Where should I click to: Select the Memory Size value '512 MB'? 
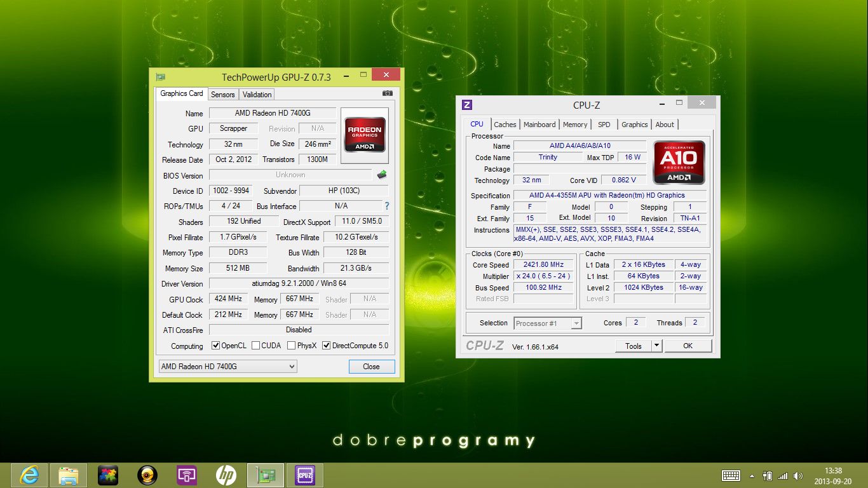[238, 268]
